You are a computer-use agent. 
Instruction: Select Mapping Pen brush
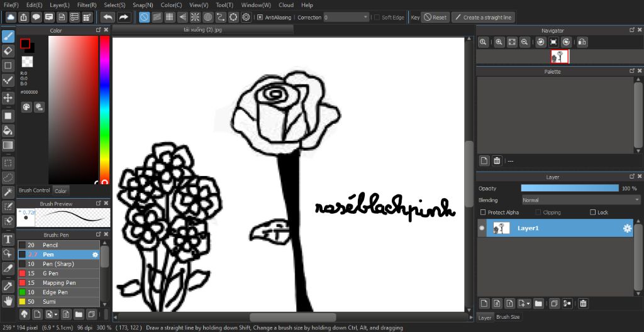(58, 283)
